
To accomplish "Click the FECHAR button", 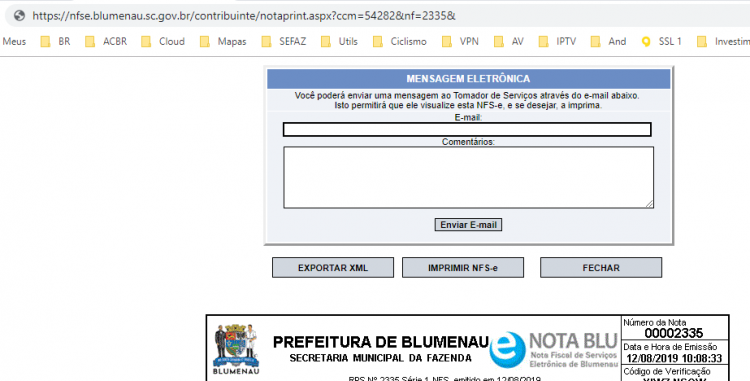I will click(601, 268).
